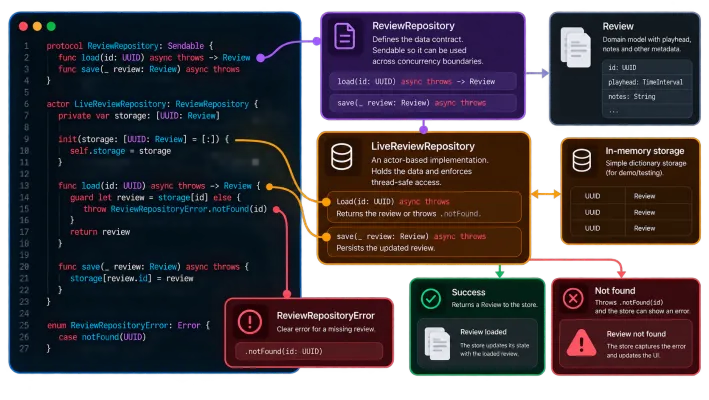
Task: Click the 'private var storage' line
Action: coord(138,116)
